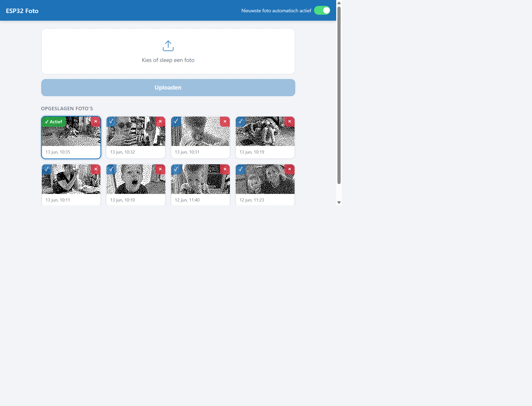Click the Uploaden button
The width and height of the screenshot is (532, 406).
pyautogui.click(x=168, y=88)
